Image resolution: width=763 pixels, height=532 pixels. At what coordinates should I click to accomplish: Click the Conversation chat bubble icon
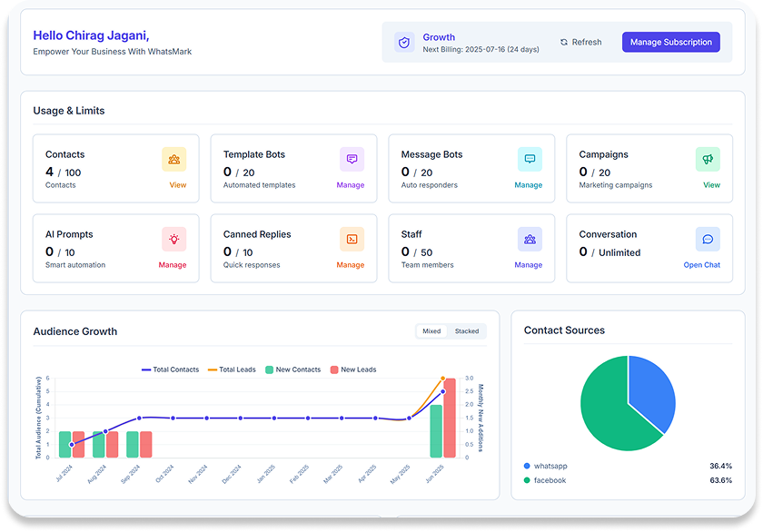708,239
